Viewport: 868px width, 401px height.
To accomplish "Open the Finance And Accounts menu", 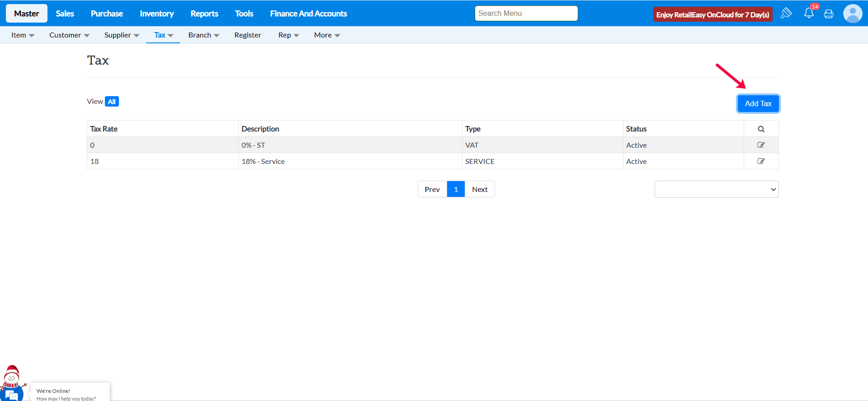I will (308, 14).
